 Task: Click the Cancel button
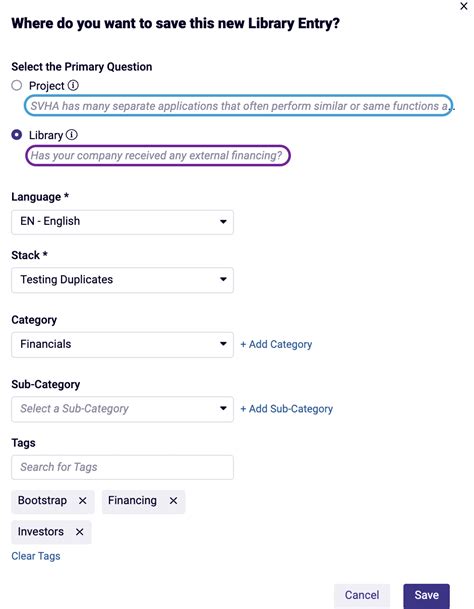tap(362, 595)
